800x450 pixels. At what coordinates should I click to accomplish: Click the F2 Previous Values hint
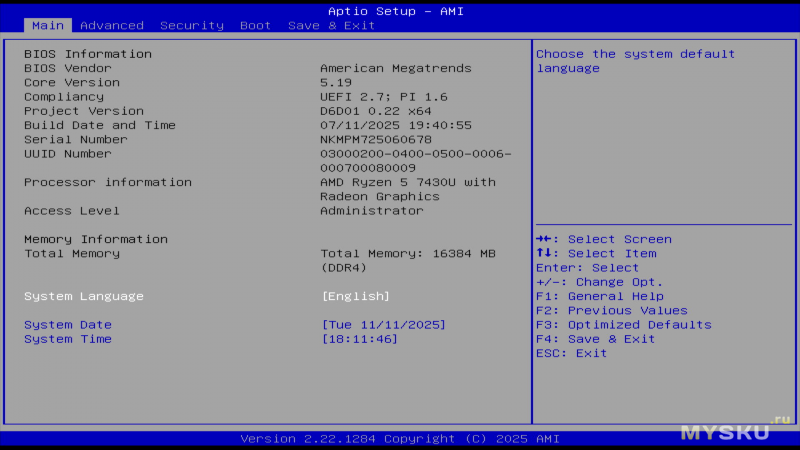(611, 310)
